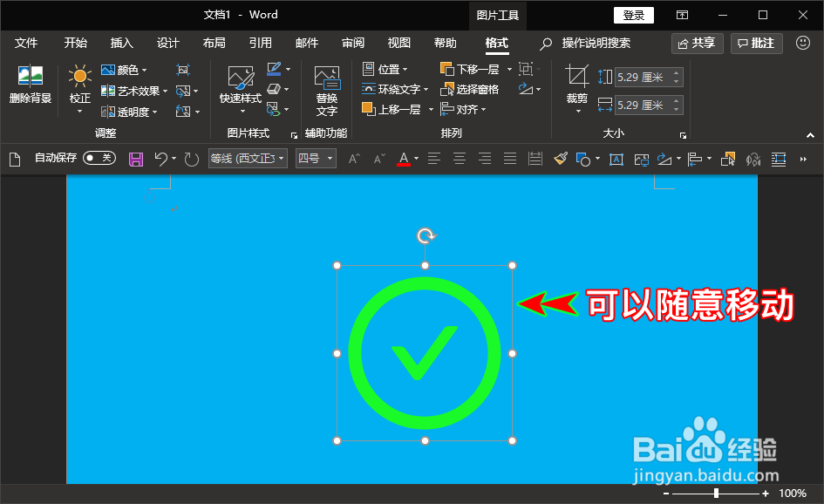Screen dimensions: 824x504
Task: Click the Center align icon in quick toolbar
Action: [x=460, y=159]
